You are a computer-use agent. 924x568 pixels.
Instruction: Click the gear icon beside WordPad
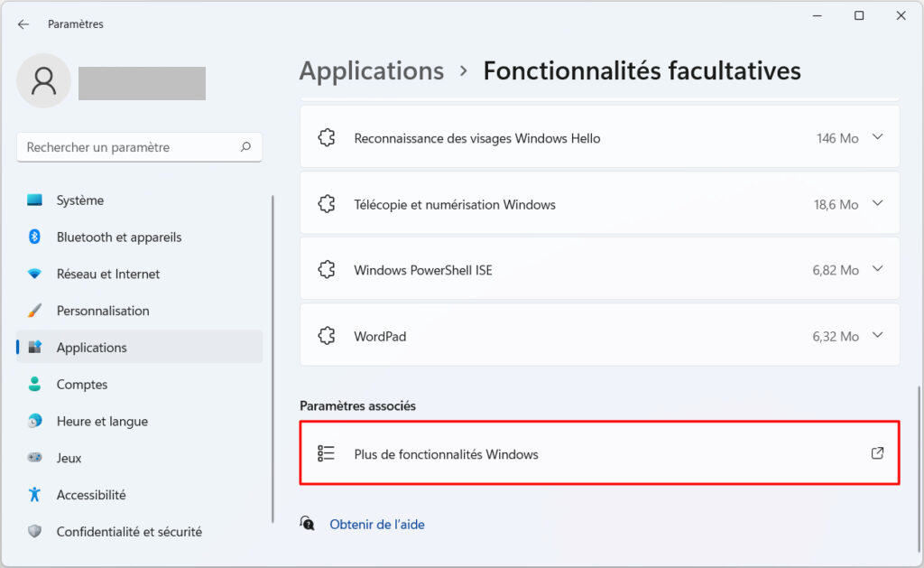coord(327,336)
